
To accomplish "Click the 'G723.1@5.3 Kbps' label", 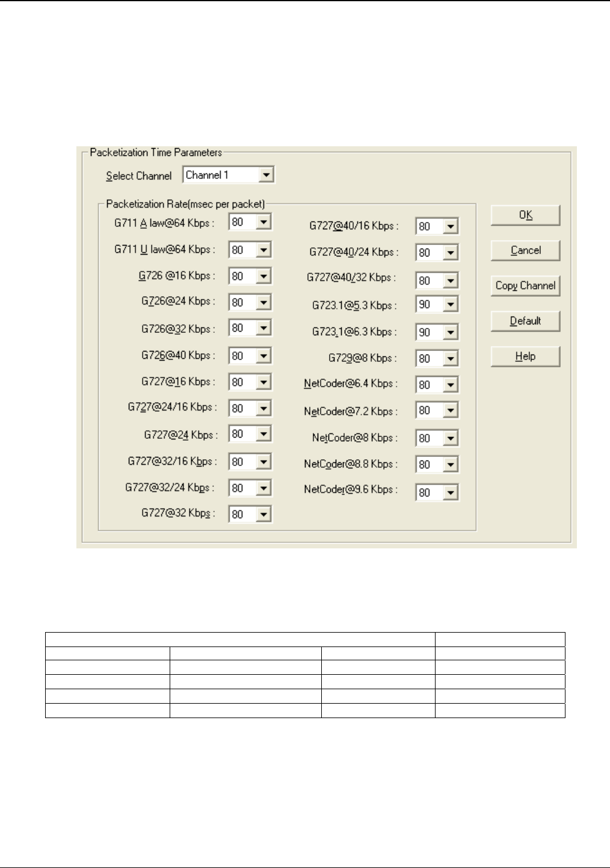I will click(354, 306).
